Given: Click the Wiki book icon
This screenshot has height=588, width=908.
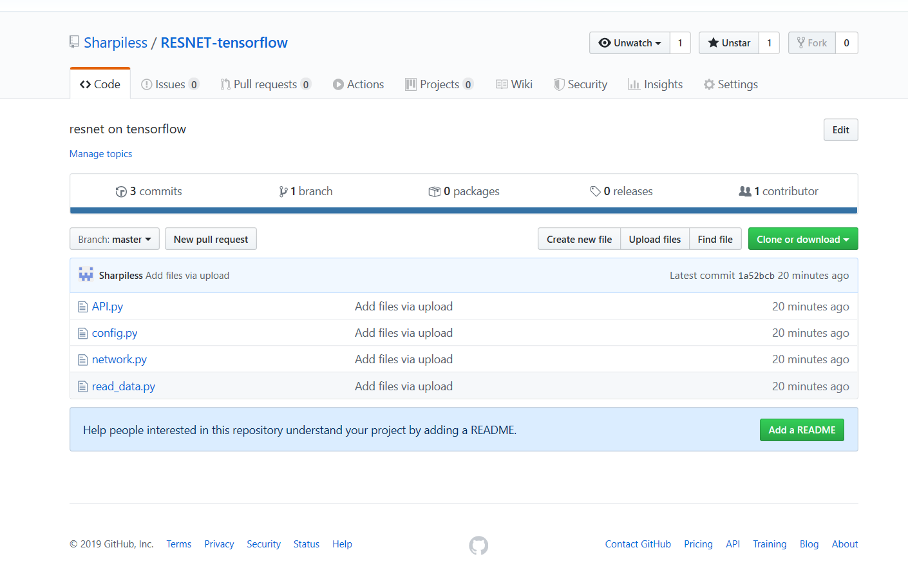Looking at the screenshot, I should (502, 84).
